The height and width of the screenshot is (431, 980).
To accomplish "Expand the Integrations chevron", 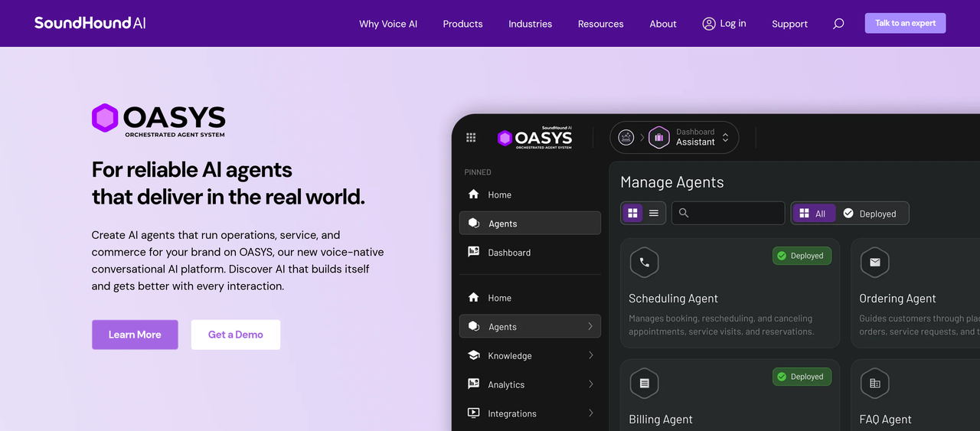I will (590, 413).
